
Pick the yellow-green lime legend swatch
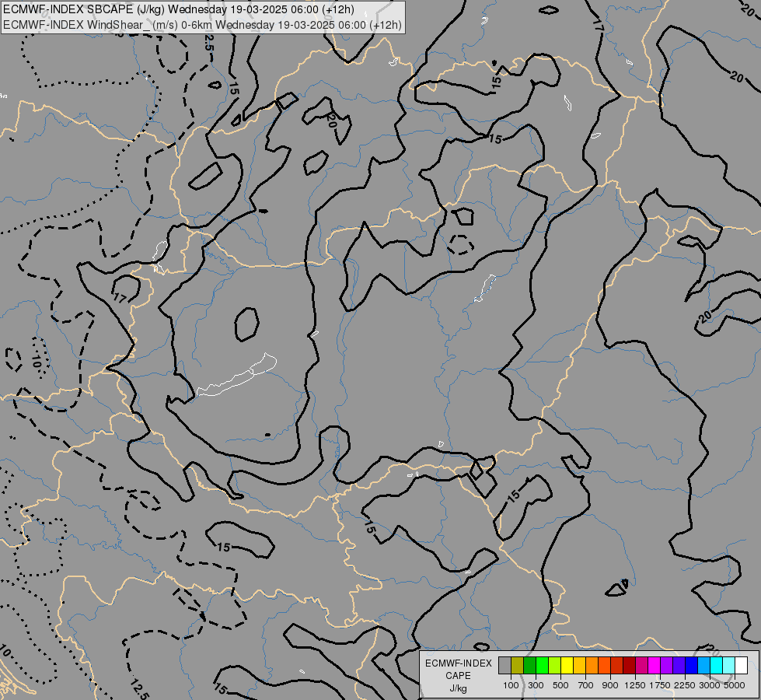click(554, 665)
